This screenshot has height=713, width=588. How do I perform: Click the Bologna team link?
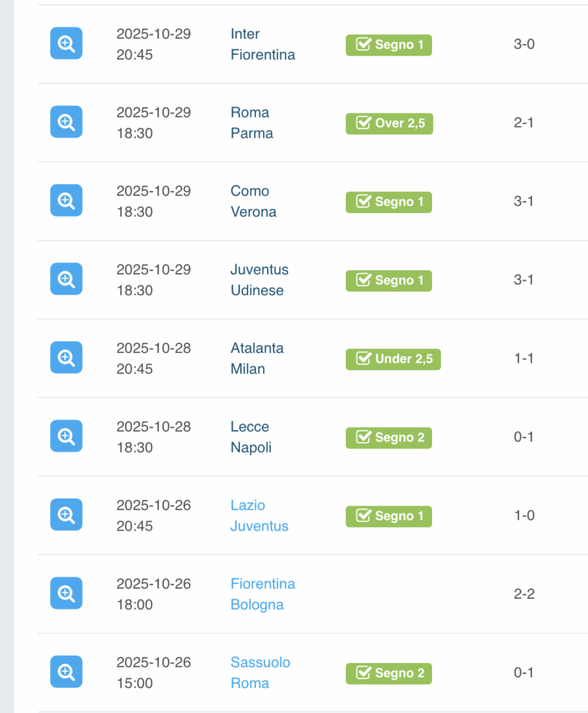(257, 604)
